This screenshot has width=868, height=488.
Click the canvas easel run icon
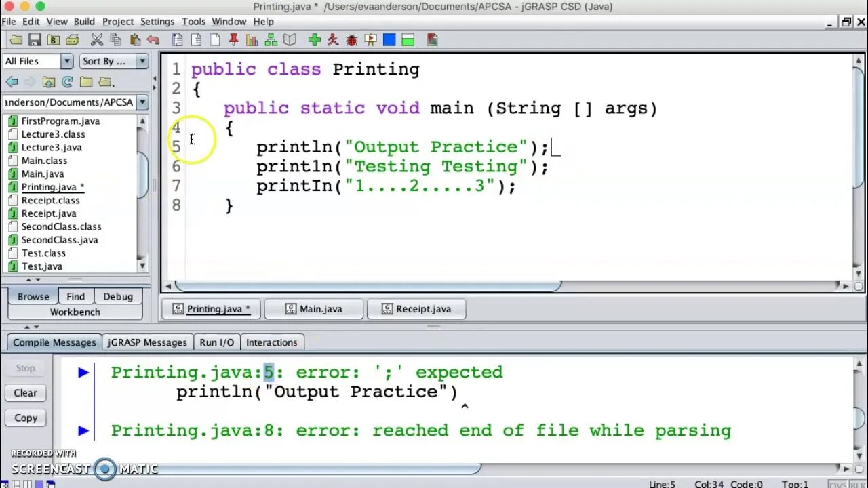tap(370, 40)
